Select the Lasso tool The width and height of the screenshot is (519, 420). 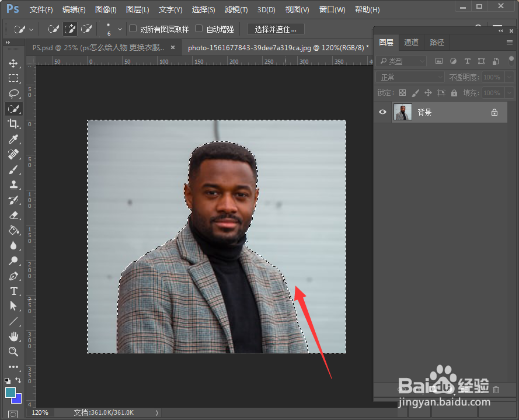coord(13,93)
